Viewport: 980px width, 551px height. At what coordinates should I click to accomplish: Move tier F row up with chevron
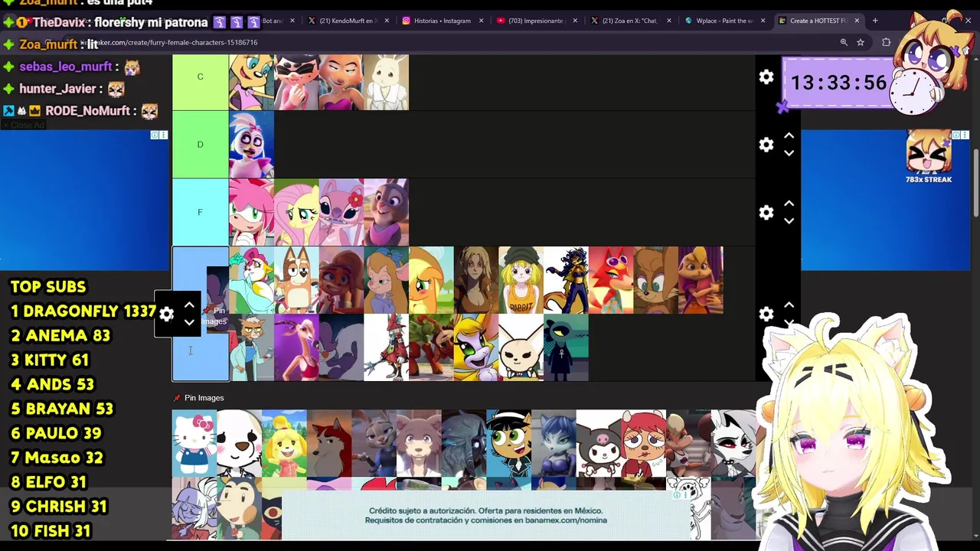[x=789, y=204]
